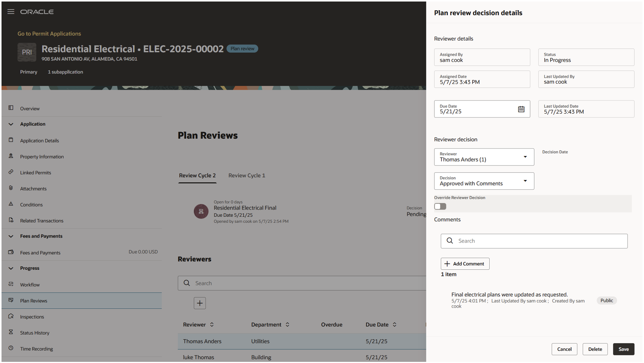Click the Delete button
The width and height of the screenshot is (644, 363).
coord(595,349)
